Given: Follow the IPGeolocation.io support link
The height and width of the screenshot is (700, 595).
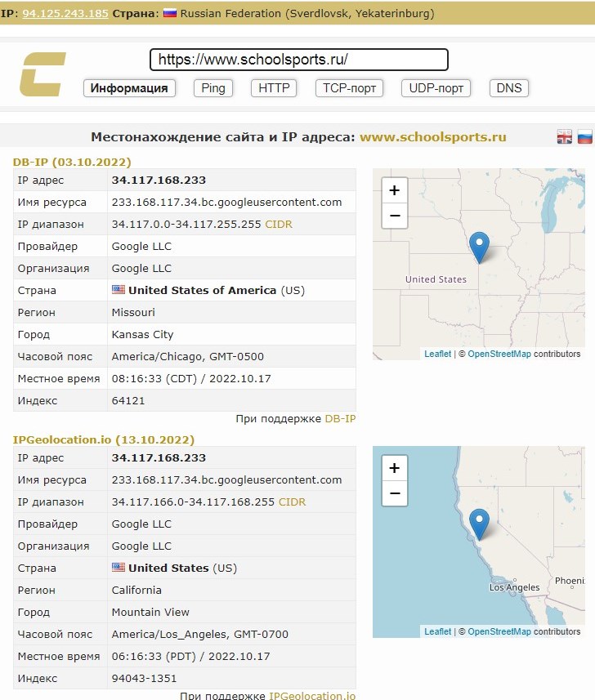Looking at the screenshot, I should click(312, 695).
